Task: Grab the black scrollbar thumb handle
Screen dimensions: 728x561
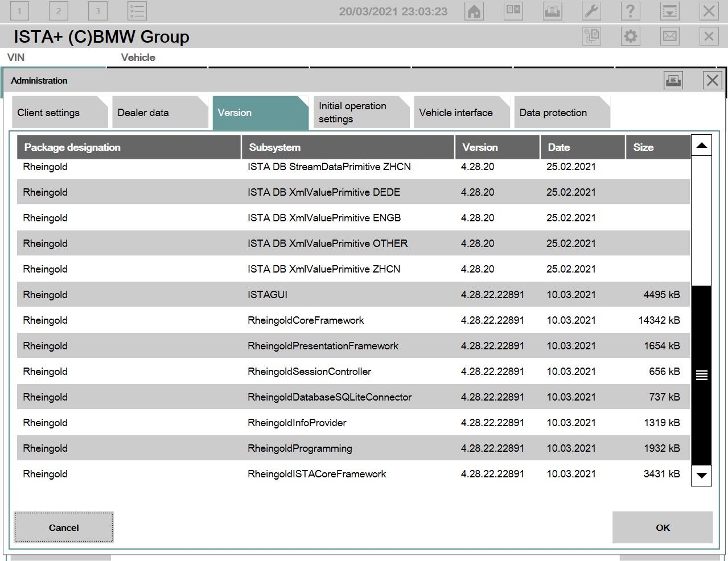Action: point(701,376)
